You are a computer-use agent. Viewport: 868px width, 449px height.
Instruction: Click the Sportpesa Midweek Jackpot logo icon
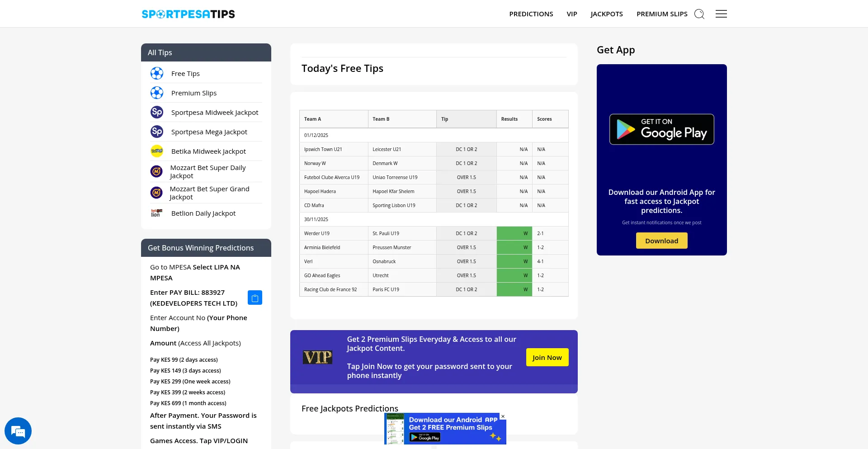pos(157,112)
